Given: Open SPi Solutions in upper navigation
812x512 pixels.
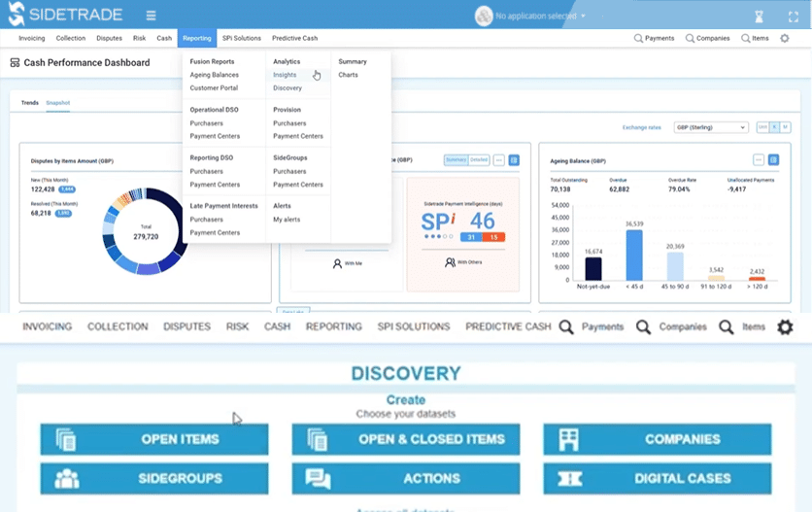Looking at the screenshot, I should 242,38.
